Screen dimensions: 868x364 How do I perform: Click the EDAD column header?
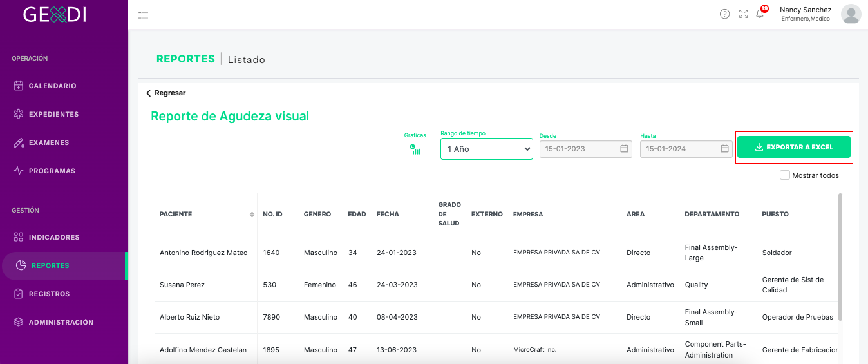[x=357, y=215]
